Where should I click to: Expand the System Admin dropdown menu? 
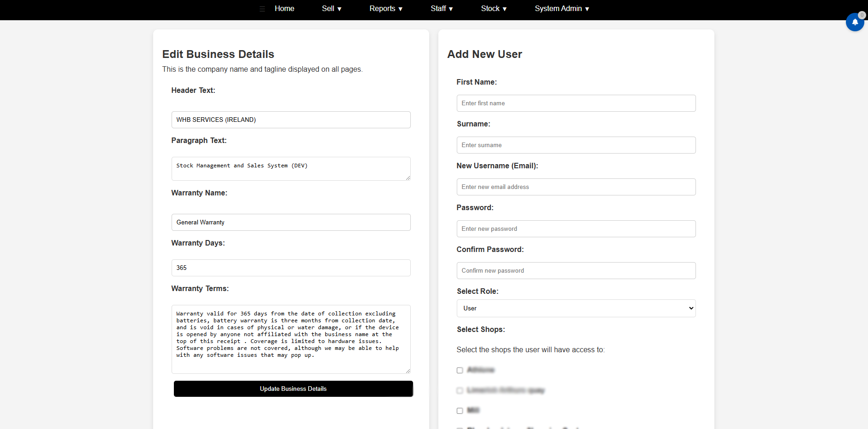(562, 9)
